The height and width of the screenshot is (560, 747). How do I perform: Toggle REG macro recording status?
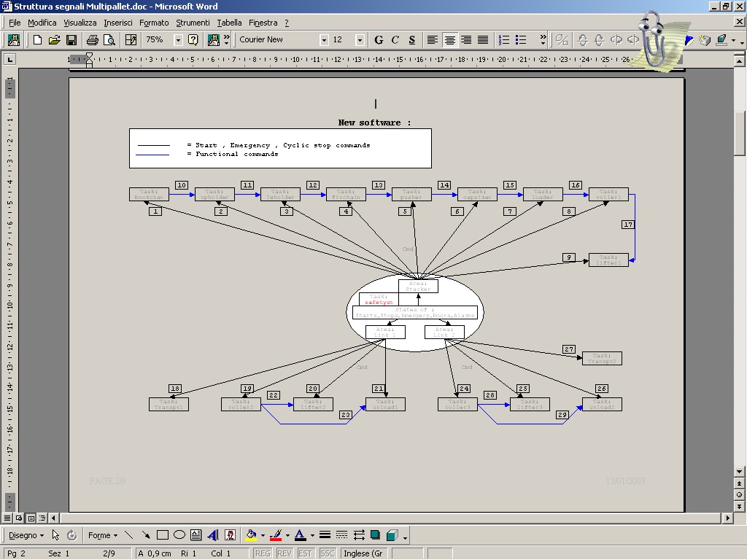click(x=263, y=553)
